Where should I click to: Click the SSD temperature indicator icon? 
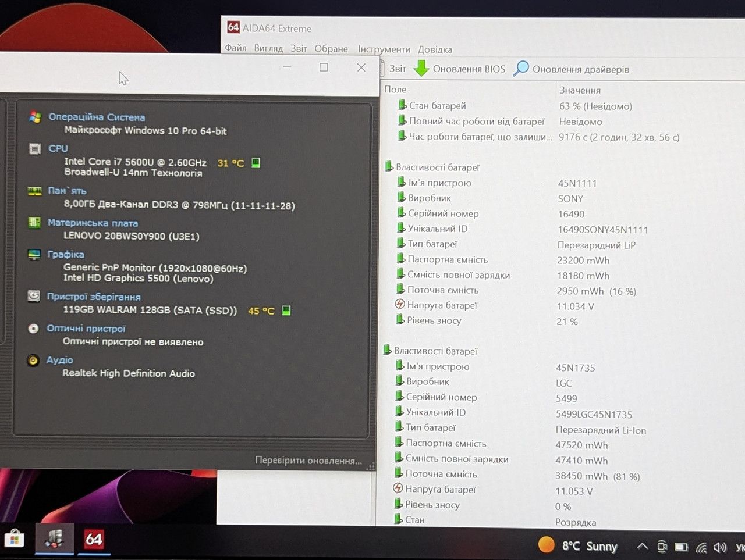click(x=286, y=311)
